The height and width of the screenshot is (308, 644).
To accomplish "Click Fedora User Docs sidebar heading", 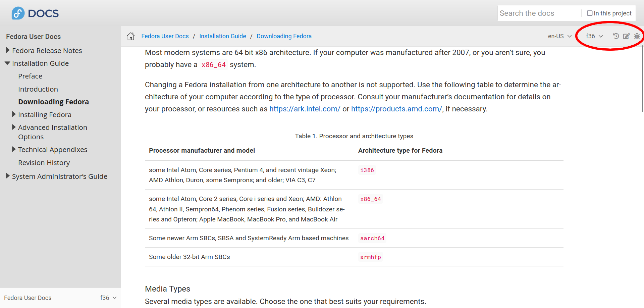I will tap(34, 37).
